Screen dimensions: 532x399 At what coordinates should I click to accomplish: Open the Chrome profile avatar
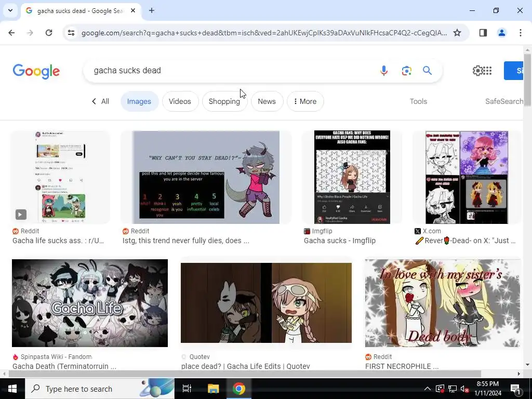click(x=501, y=33)
